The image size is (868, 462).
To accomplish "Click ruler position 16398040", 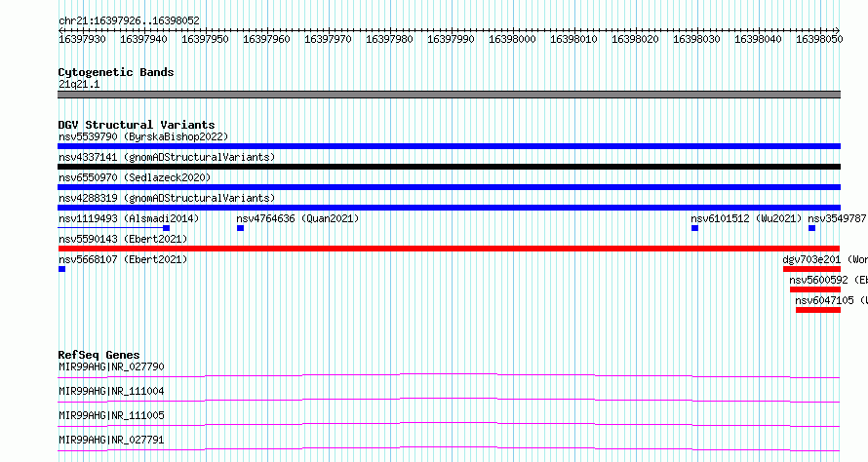I will 758,39.
